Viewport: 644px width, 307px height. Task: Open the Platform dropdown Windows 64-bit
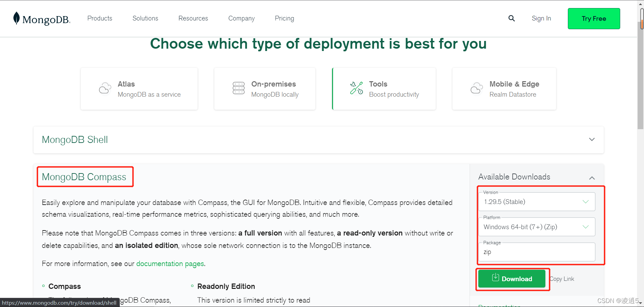tap(537, 227)
